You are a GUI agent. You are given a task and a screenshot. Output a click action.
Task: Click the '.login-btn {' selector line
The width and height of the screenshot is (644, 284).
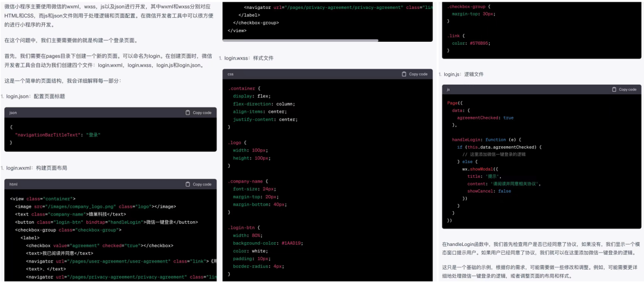tap(244, 228)
